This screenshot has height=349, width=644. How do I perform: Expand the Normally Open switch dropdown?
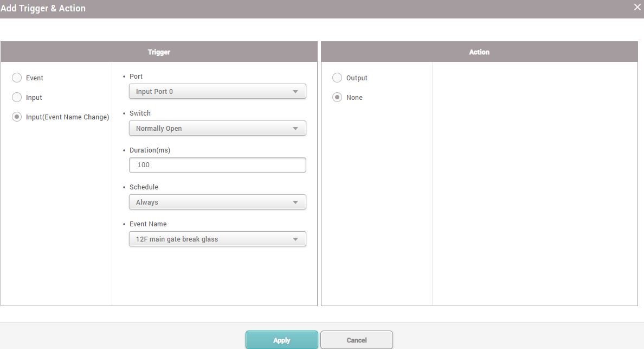pos(217,128)
